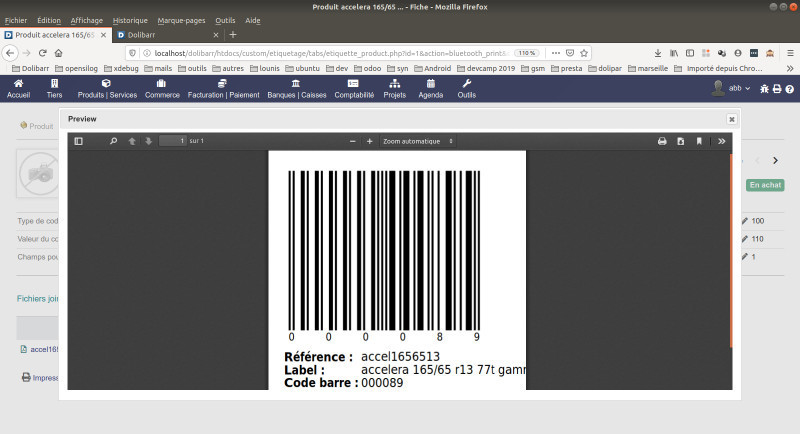
Task: Zoom in with the plus button
Action: 369,141
